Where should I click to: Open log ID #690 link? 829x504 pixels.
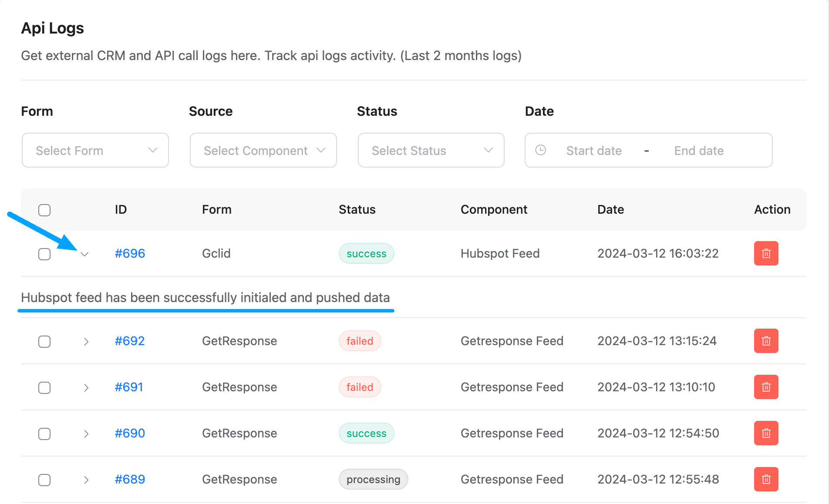(x=130, y=433)
